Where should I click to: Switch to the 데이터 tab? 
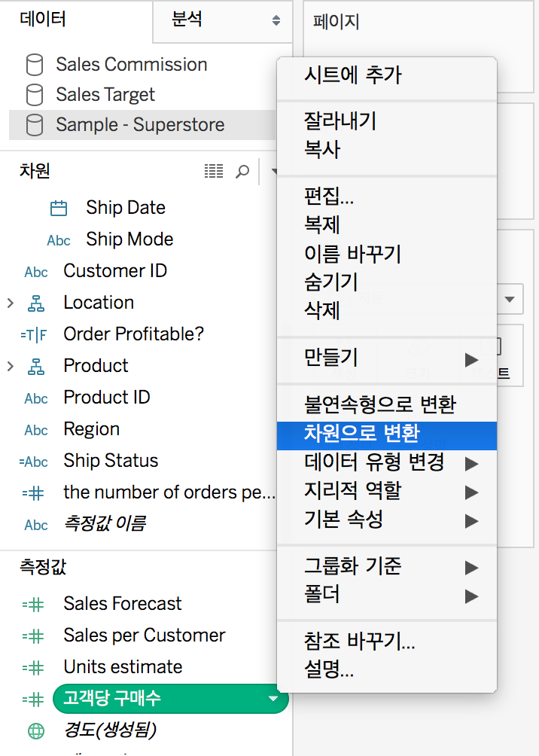(x=43, y=20)
